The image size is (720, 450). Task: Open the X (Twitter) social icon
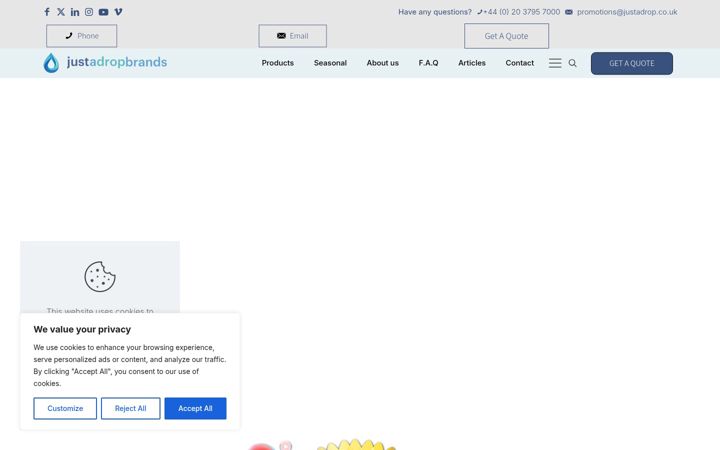[x=61, y=12]
